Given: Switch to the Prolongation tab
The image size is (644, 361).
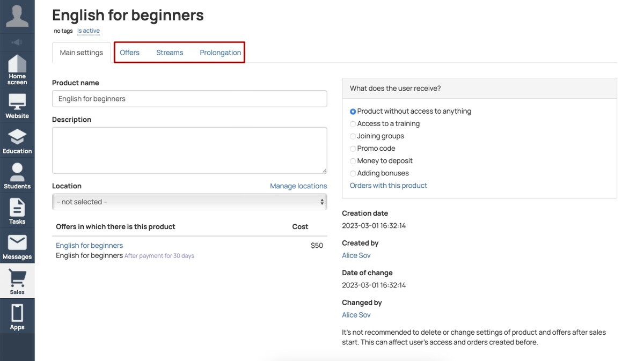Looking at the screenshot, I should [x=221, y=53].
